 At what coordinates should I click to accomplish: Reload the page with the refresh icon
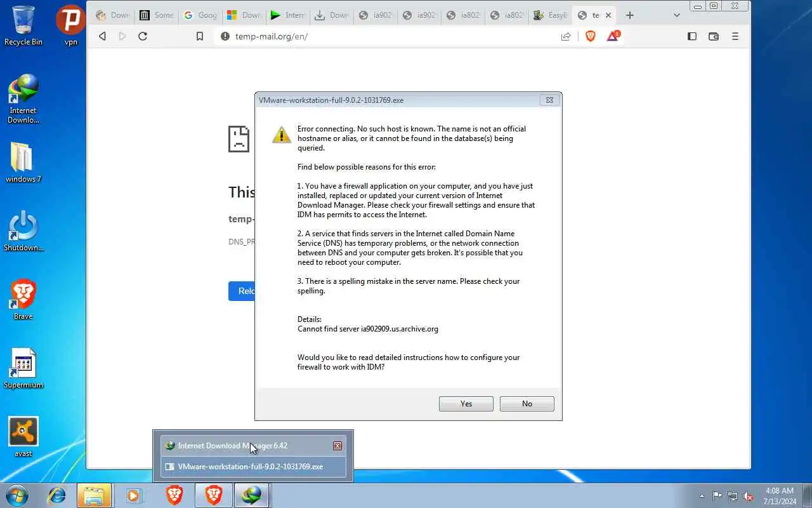[143, 36]
